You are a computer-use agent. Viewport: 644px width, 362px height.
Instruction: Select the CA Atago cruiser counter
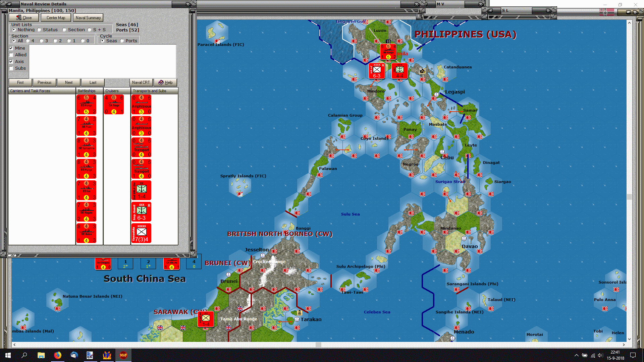114,105
